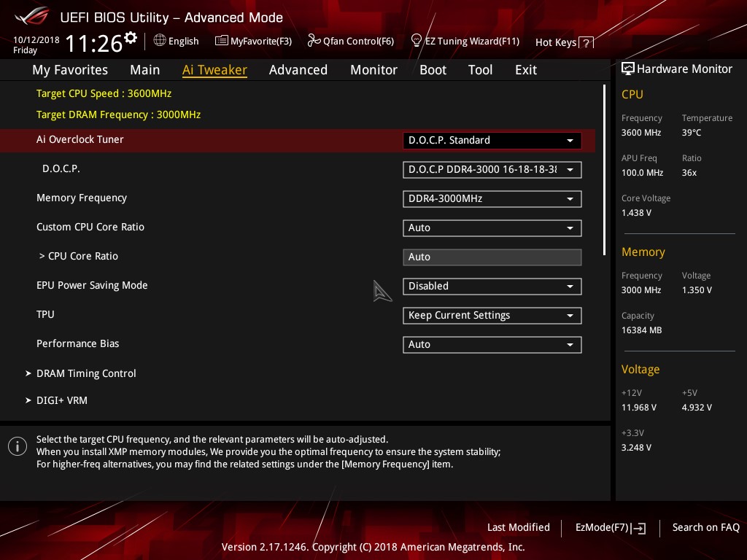Click the 11:26 clock display
The width and height of the screenshot is (747, 560).
94,43
